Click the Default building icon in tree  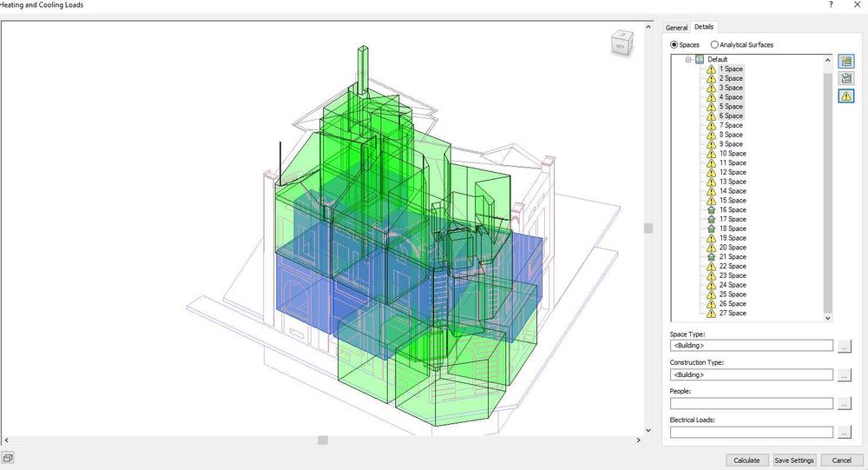coord(700,59)
